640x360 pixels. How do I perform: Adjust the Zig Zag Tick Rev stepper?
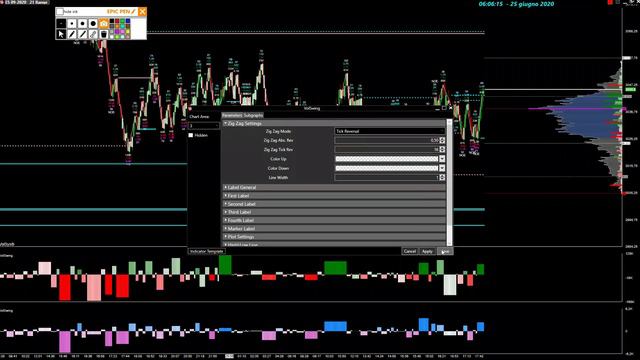coord(442,149)
